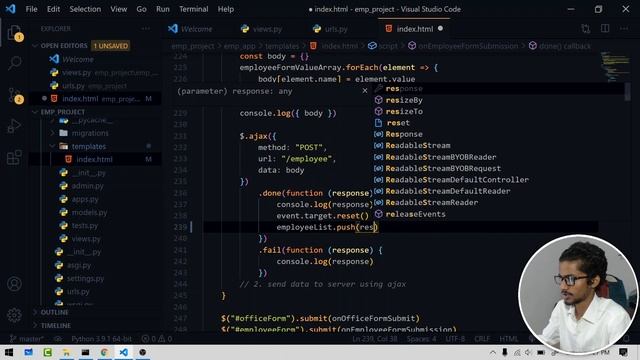Open the Help menu
The height and width of the screenshot is (360, 640).
[x=225, y=9]
